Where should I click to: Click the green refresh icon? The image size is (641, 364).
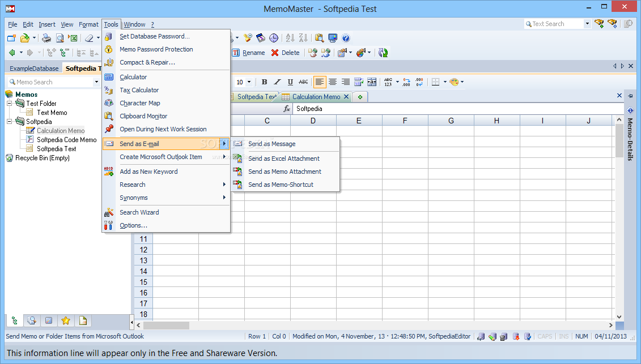tap(383, 52)
